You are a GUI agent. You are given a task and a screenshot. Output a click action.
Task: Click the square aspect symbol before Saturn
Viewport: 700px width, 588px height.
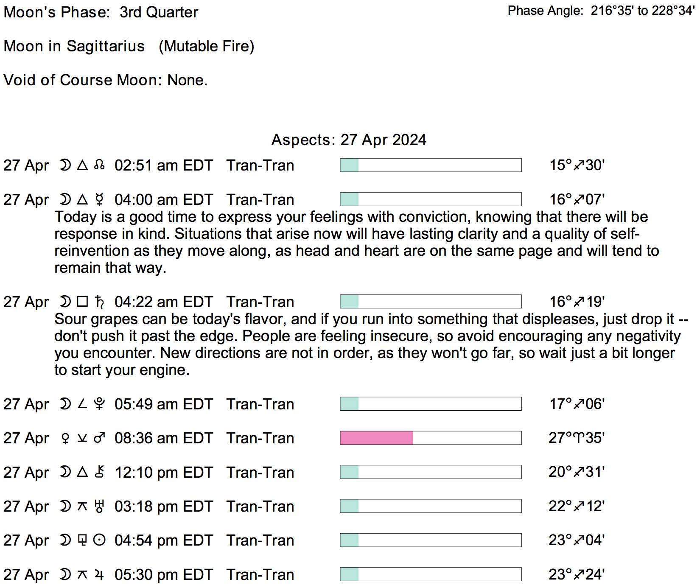[x=82, y=302]
